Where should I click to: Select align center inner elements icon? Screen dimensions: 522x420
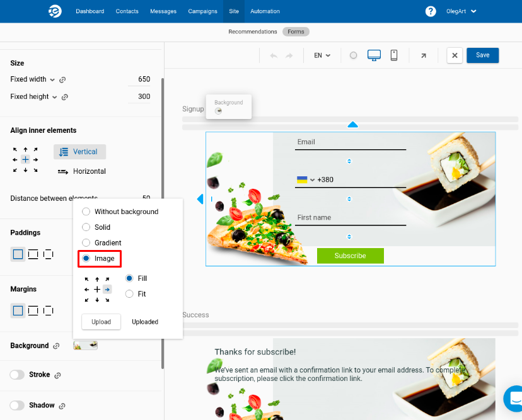(x=25, y=159)
